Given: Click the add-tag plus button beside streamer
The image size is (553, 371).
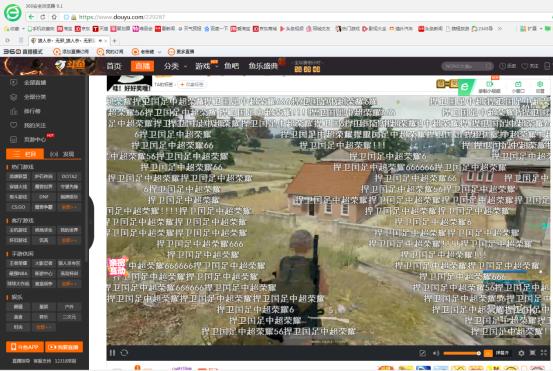Looking at the screenshot, I should (x=192, y=84).
